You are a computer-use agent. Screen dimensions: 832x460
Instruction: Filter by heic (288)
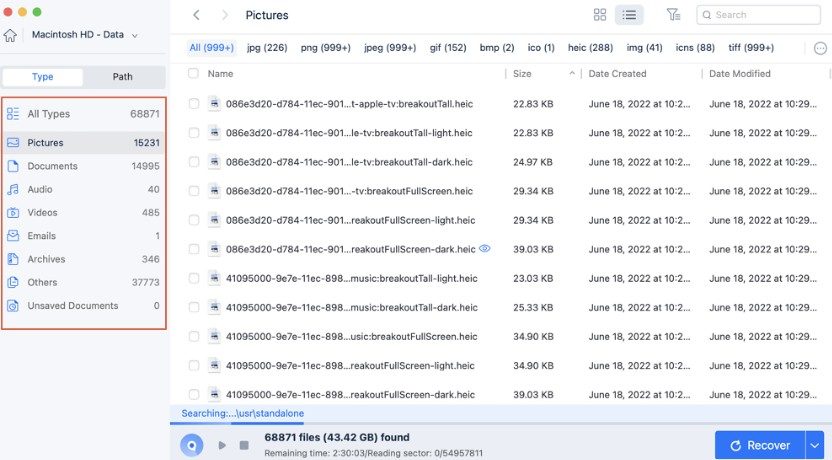point(590,48)
